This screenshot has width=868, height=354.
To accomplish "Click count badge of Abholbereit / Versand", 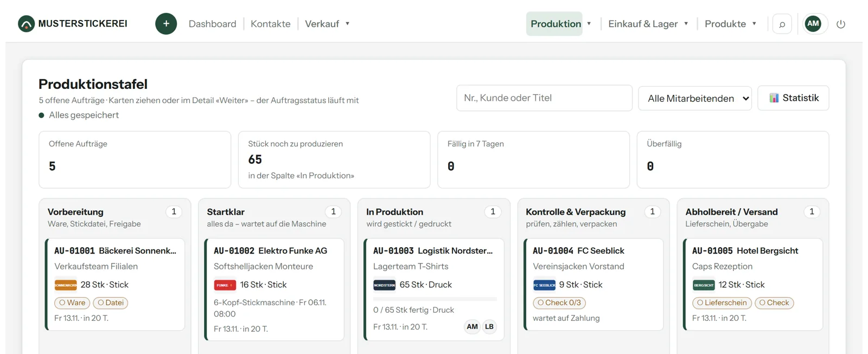I will tap(812, 211).
